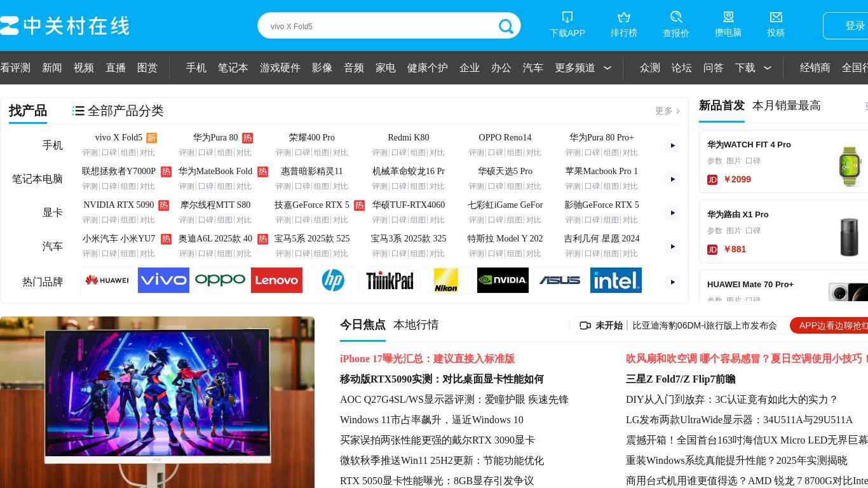The height and width of the screenshot is (488, 868).
Task: Switch to the 本地行情 tab
Action: (x=416, y=325)
